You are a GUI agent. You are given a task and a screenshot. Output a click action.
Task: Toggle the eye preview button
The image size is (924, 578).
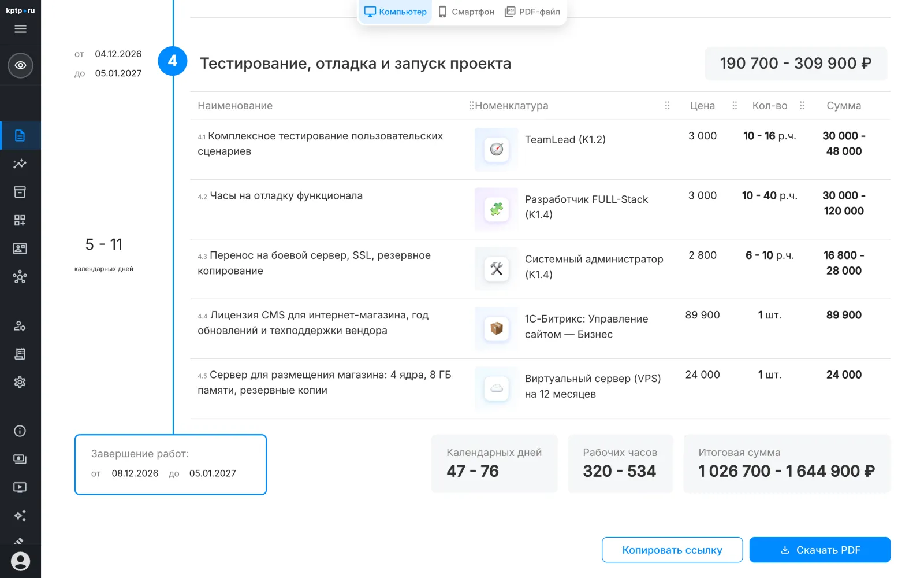[x=20, y=65]
